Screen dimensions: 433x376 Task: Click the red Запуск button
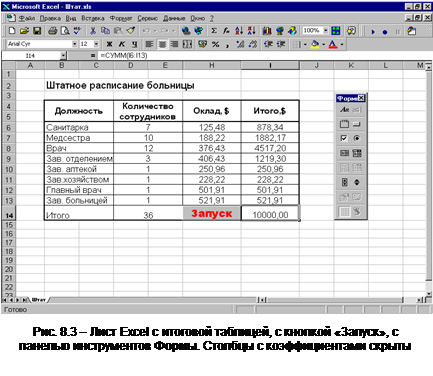click(x=212, y=213)
